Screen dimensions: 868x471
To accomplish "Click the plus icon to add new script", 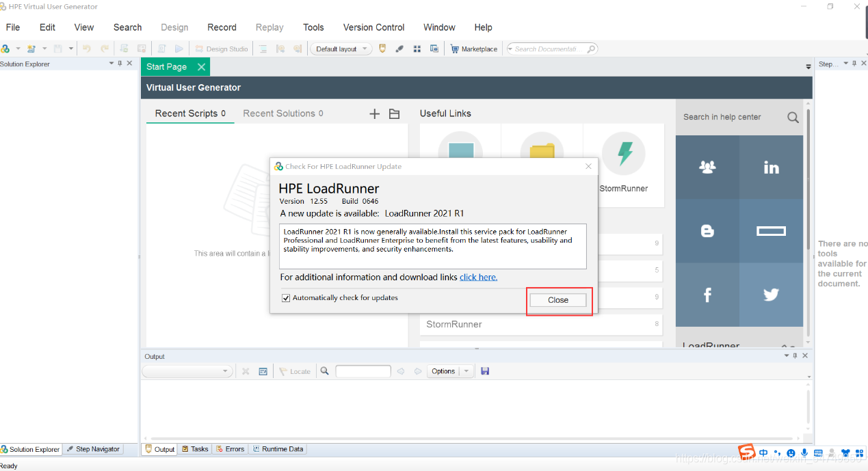I will [374, 114].
